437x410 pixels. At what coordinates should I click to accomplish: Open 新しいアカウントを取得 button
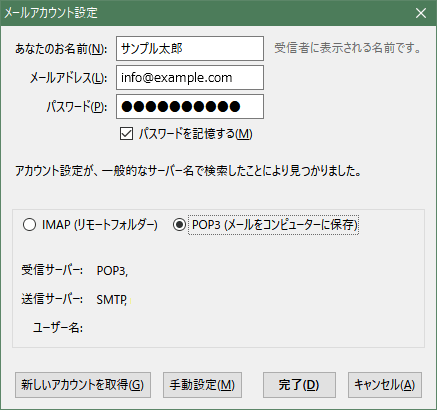tap(83, 385)
